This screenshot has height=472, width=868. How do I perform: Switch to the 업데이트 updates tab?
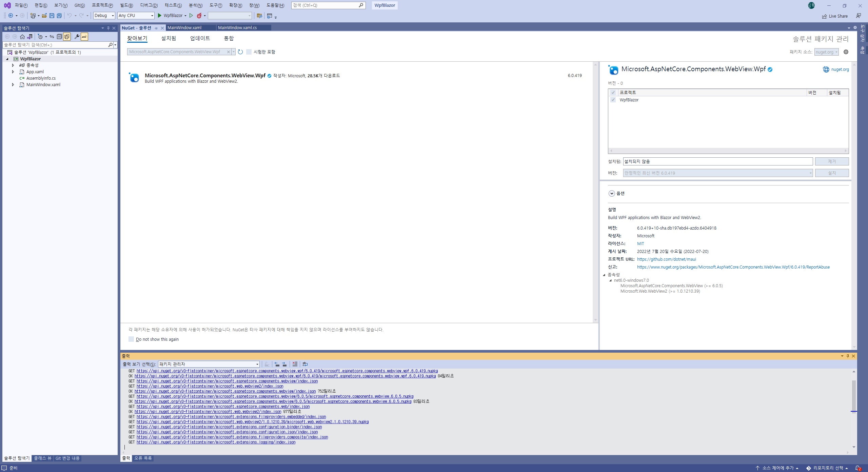coord(200,38)
